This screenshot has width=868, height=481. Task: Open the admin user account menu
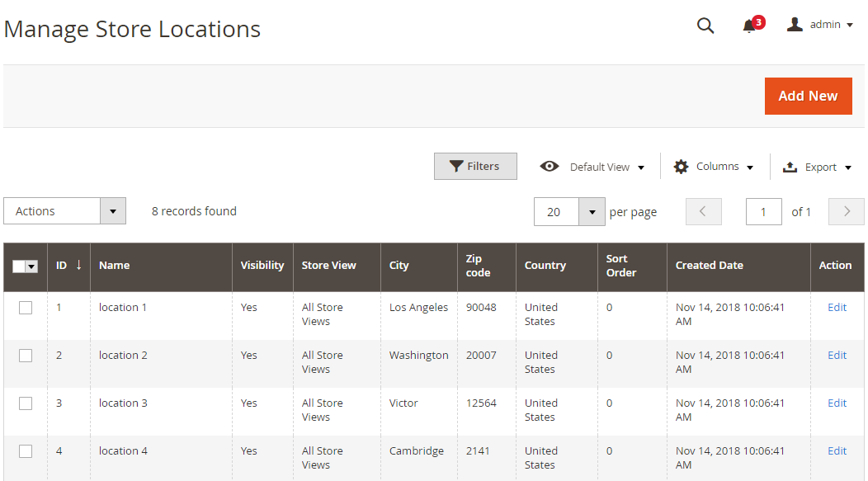pos(819,25)
